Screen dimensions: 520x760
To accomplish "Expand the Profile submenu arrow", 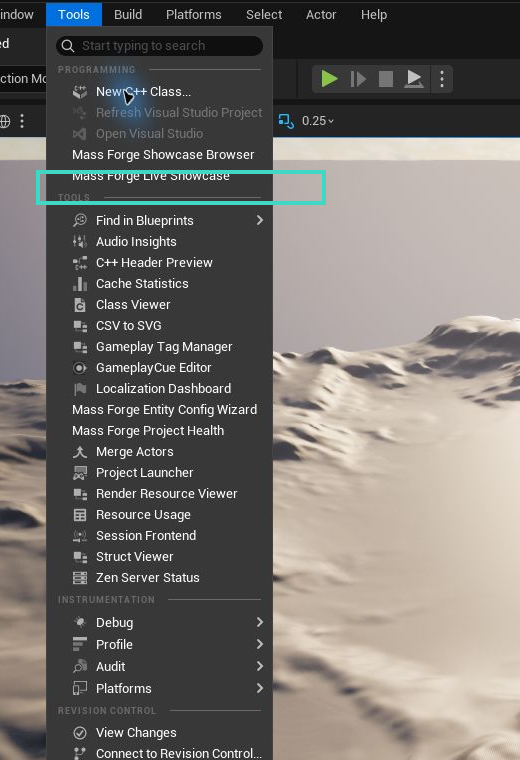I will click(x=260, y=644).
